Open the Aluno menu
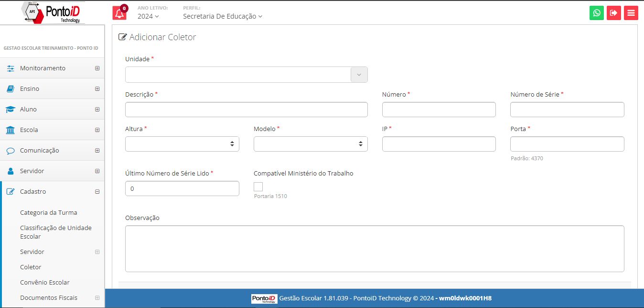 tap(52, 110)
